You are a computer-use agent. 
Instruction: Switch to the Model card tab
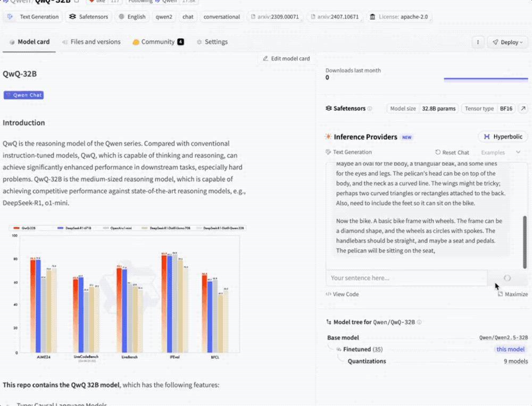29,41
